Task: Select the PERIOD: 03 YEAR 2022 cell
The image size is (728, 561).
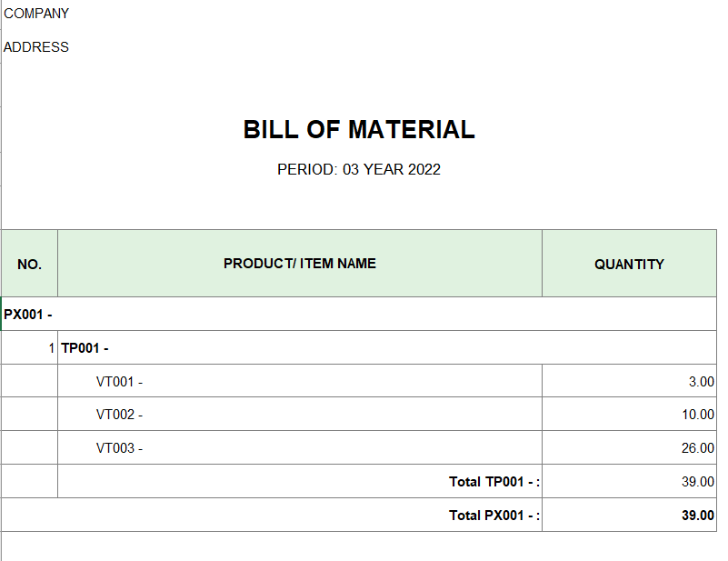Action: tap(359, 169)
